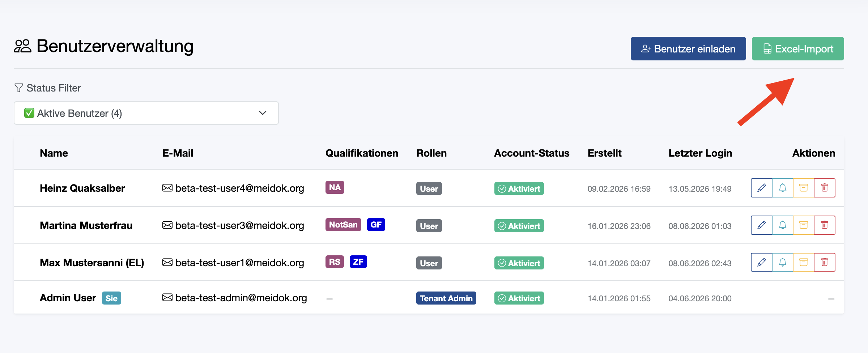The width and height of the screenshot is (868, 353).
Task: Click the User role badge for Heinz Quaksalber
Action: (x=429, y=188)
